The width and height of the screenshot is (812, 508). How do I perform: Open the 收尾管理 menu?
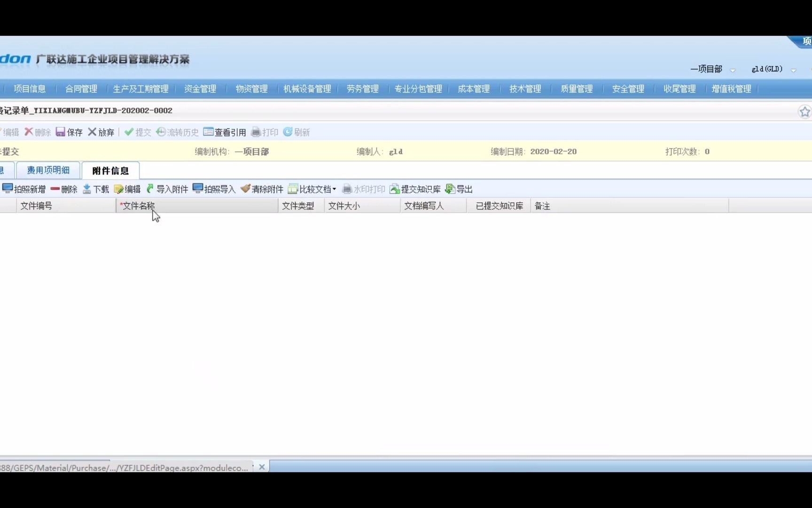(x=679, y=89)
